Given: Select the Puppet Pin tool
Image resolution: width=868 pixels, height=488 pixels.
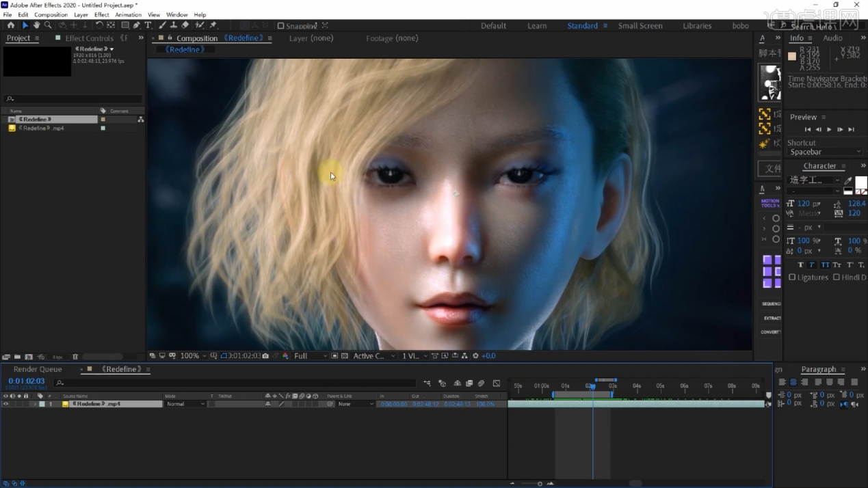Looking at the screenshot, I should pyautogui.click(x=213, y=25).
